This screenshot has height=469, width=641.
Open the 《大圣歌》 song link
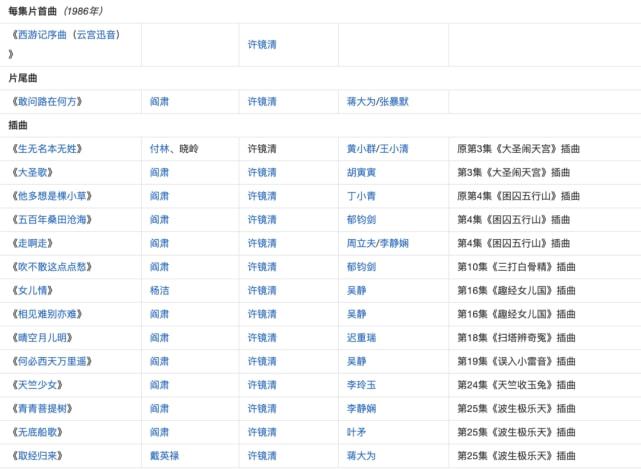tap(32, 173)
